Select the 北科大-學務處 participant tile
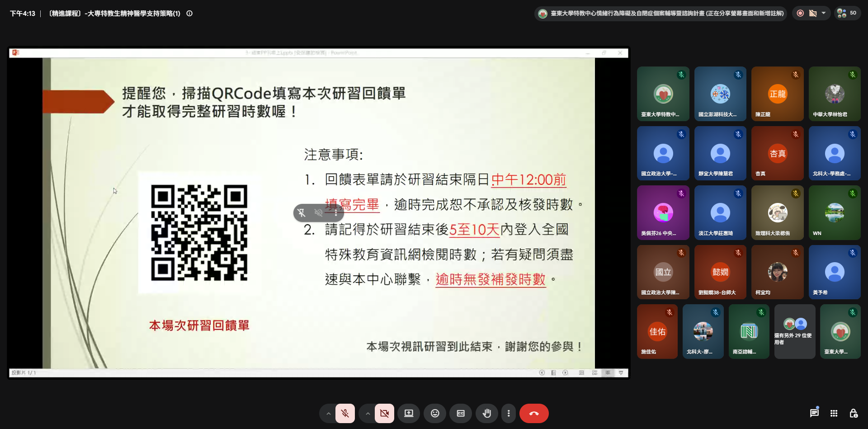 835,153
